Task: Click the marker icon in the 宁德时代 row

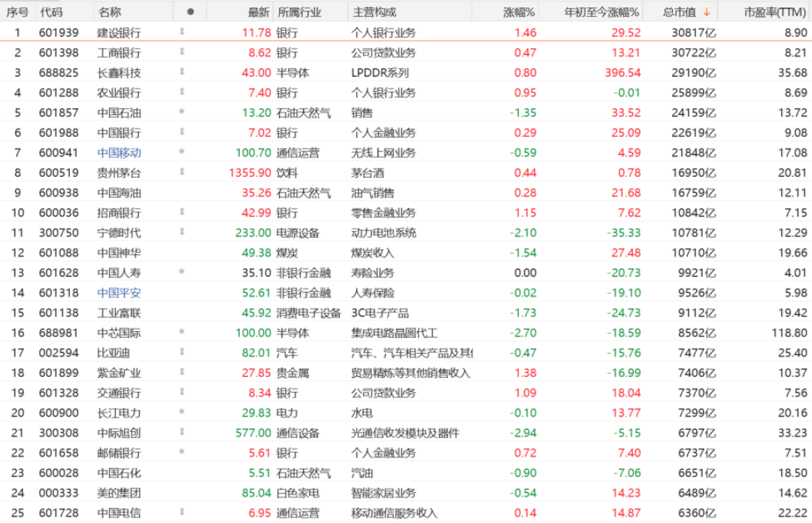Action: click(x=182, y=233)
